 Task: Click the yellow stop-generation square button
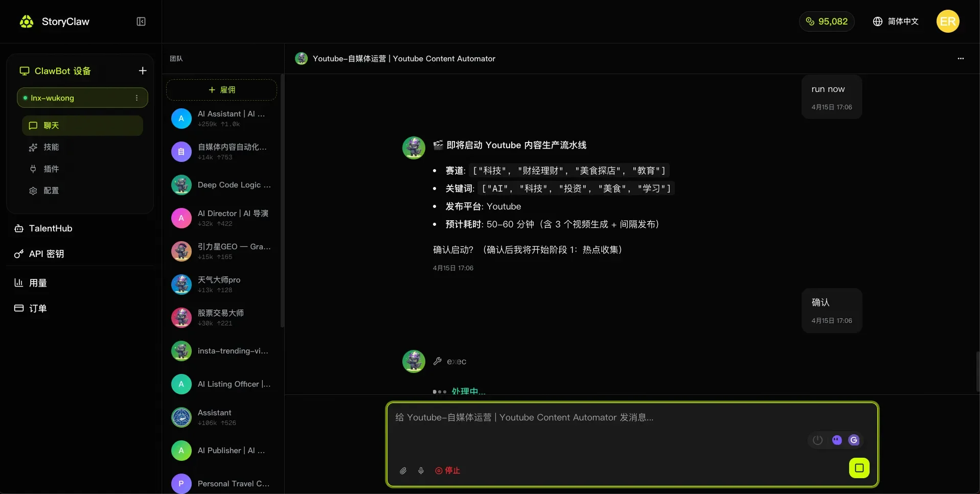pos(859,468)
